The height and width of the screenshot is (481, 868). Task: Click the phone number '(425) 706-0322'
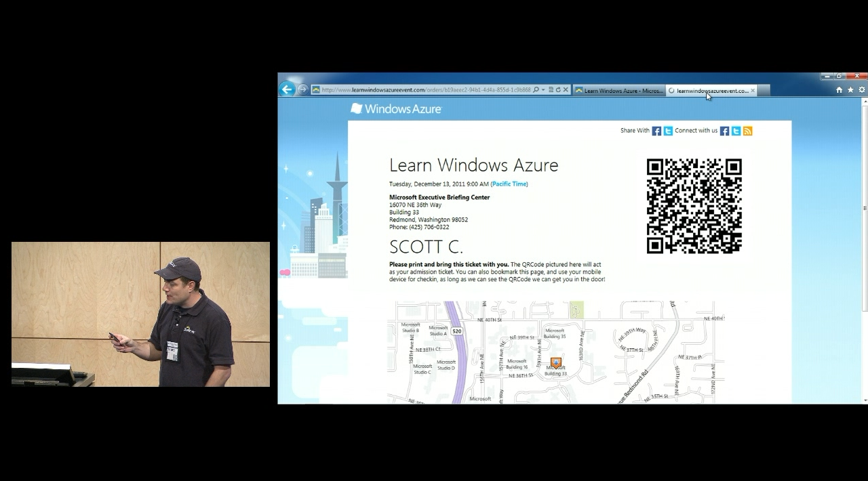(x=429, y=227)
